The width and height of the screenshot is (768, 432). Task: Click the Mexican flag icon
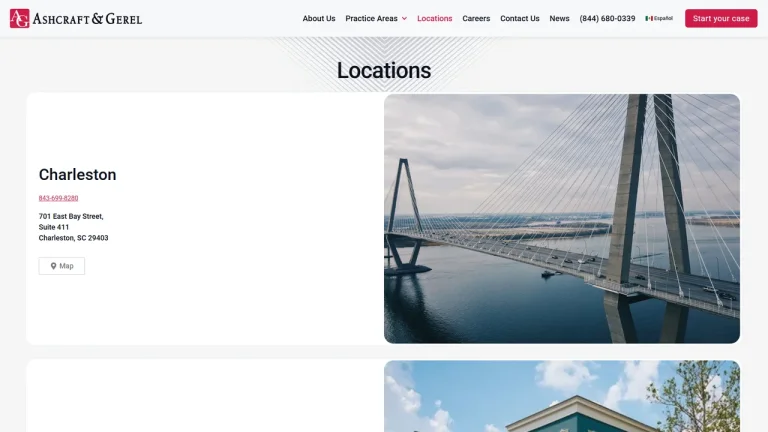pyautogui.click(x=649, y=19)
